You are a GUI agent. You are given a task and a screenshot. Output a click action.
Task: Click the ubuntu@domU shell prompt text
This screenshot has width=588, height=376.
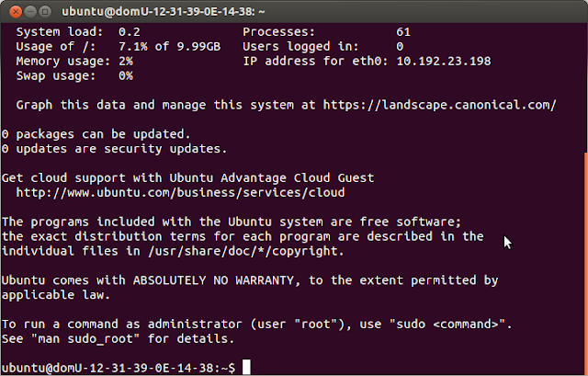[118, 368]
